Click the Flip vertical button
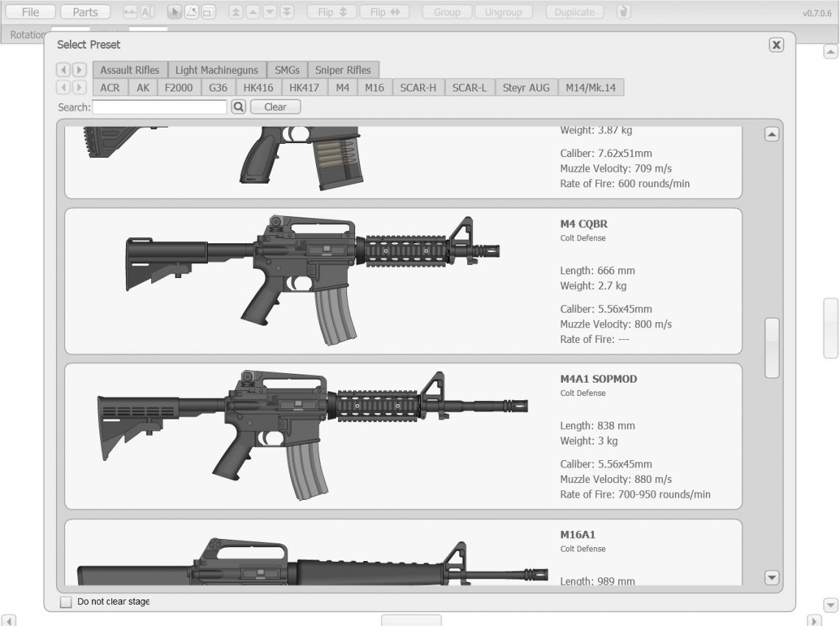This screenshot has height=626, width=840. pyautogui.click(x=332, y=12)
